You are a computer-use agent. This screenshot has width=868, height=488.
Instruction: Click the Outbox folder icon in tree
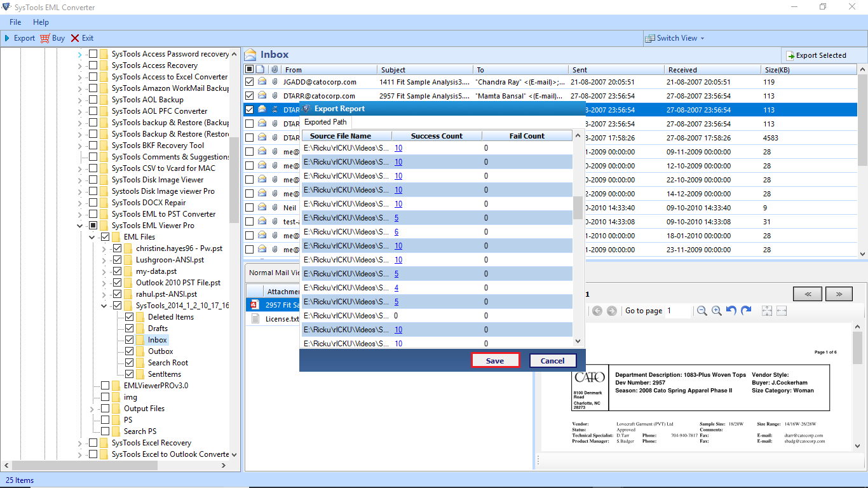click(140, 351)
